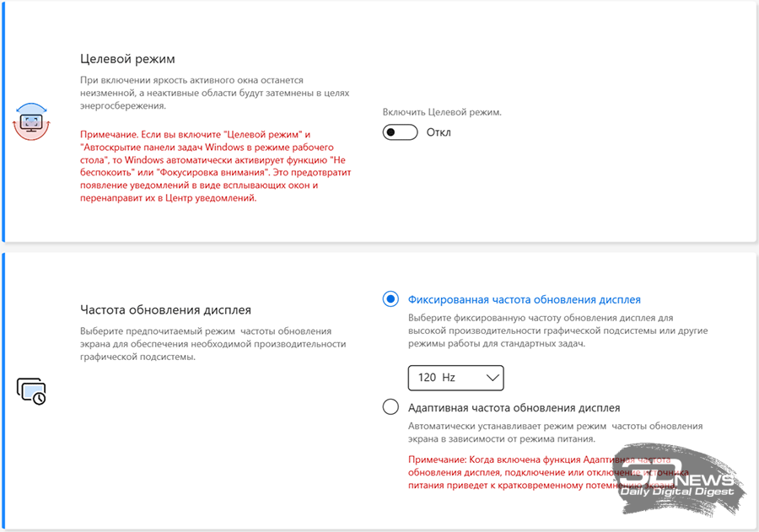Screen dimensions: 759x532
Task: Click the red Примечание note about Целевой режим
Action: (215, 166)
